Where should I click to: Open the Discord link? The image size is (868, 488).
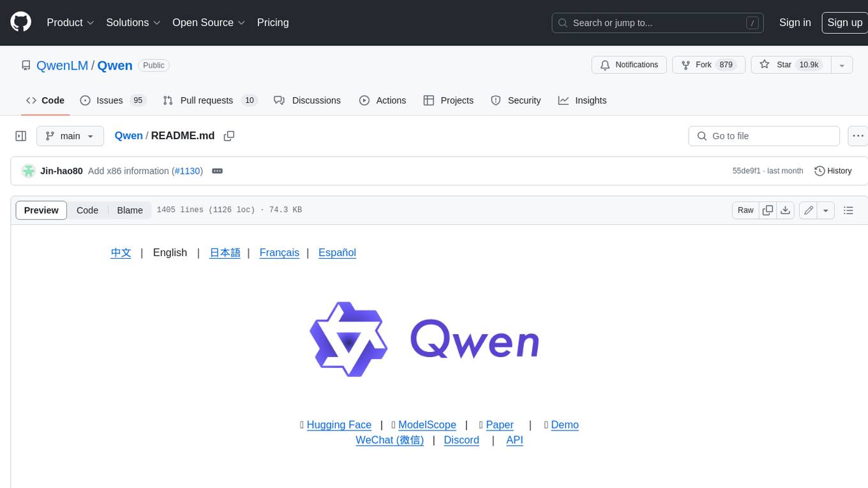461,440
